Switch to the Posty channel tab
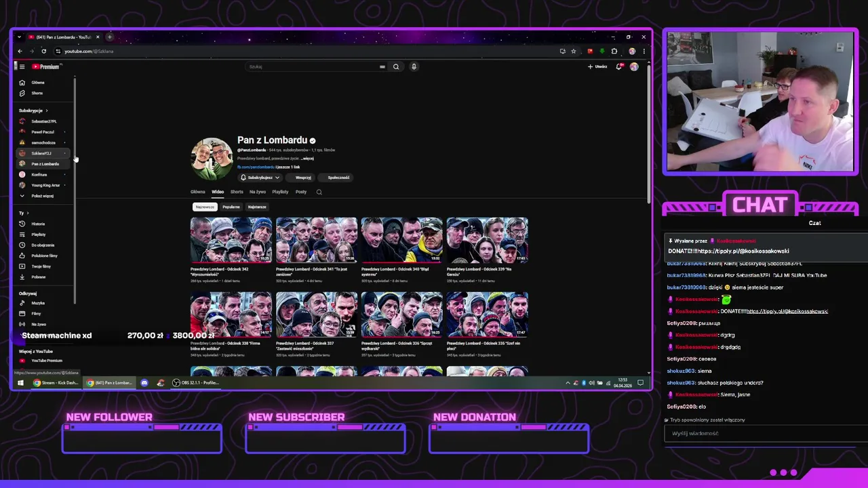Viewport: 868px width, 488px height. [301, 192]
